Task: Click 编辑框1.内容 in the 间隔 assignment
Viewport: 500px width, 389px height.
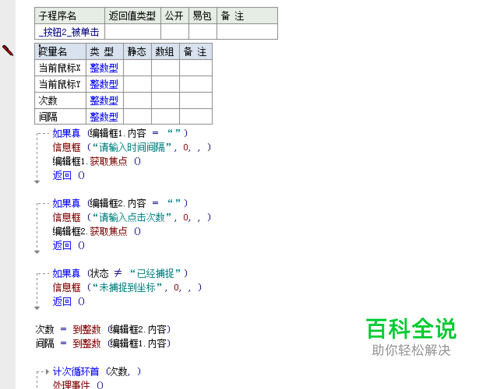Action: pyautogui.click(x=139, y=343)
